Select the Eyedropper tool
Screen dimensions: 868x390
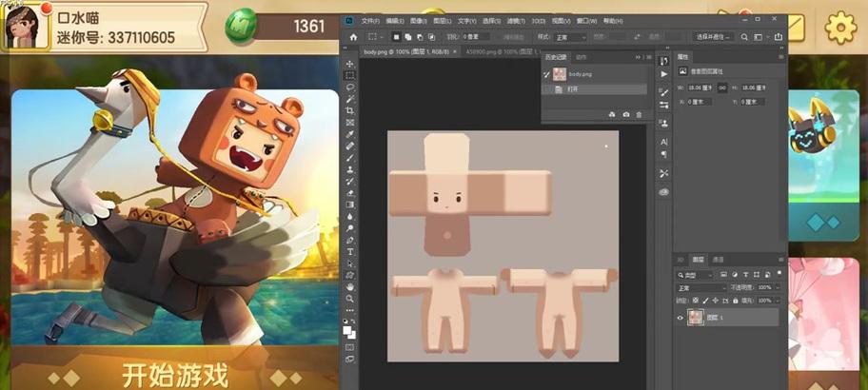tap(350, 134)
